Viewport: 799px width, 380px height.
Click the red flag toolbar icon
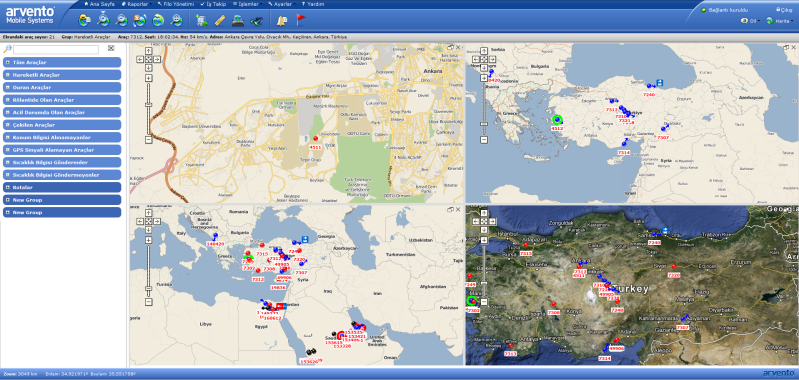point(301,20)
